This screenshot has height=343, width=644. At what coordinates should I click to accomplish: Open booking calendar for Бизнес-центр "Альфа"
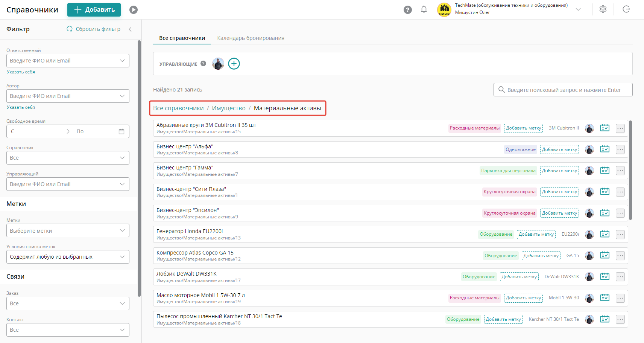pos(605,149)
